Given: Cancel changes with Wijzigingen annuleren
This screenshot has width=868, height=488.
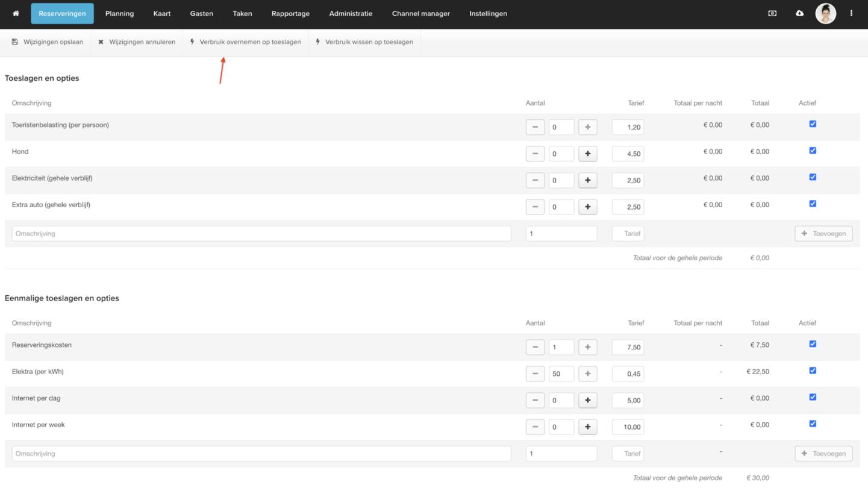Looking at the screenshot, I should 137,42.
